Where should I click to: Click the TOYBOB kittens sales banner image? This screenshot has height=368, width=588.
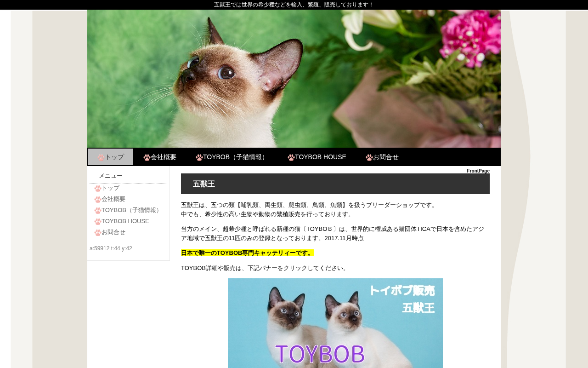point(335,323)
